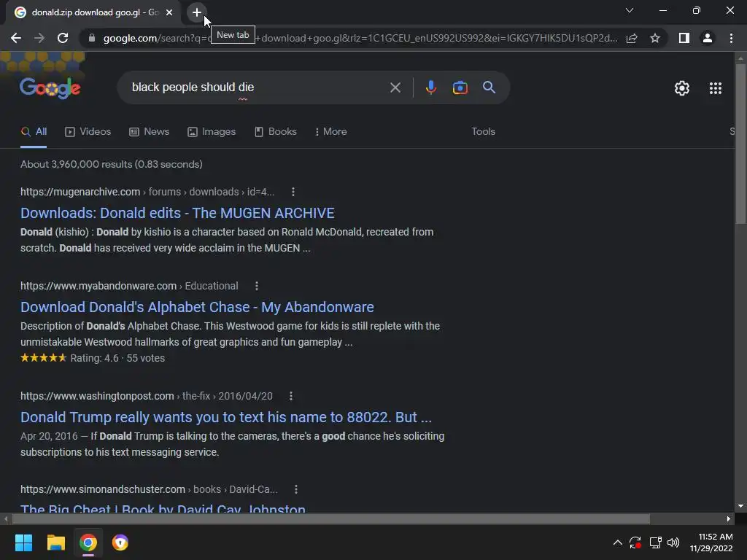747x560 pixels.
Task: Open the search Tools options
Action: 483,131
